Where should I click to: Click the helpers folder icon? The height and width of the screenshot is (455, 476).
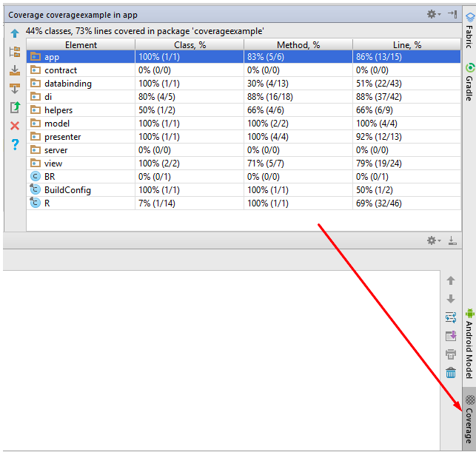tap(36, 109)
